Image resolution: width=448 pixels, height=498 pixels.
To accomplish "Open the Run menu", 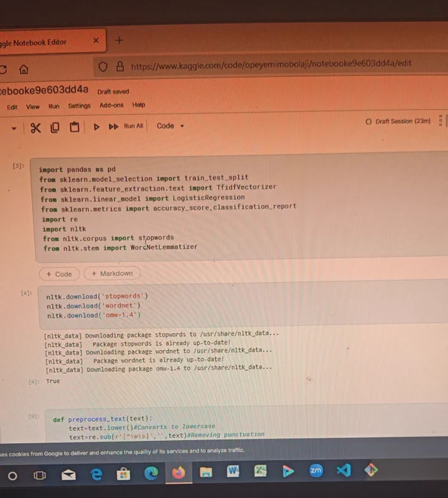I will pyautogui.click(x=54, y=106).
